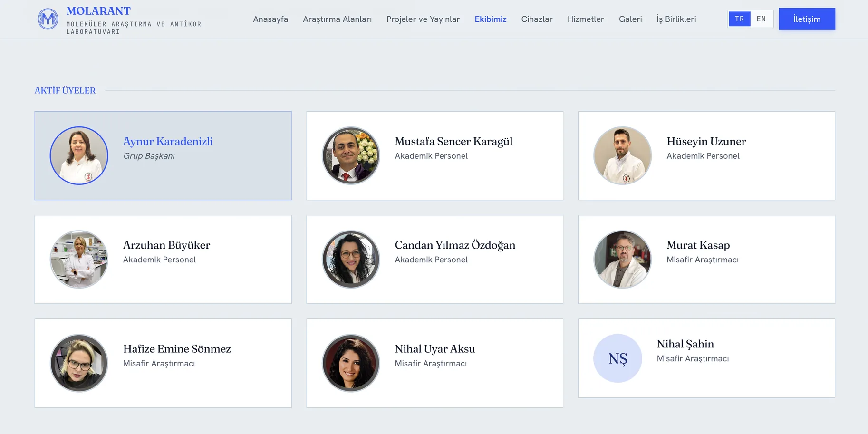This screenshot has height=434, width=868.
Task: Open Candan Yılmaz Özdoğan's photo
Action: pos(351,259)
